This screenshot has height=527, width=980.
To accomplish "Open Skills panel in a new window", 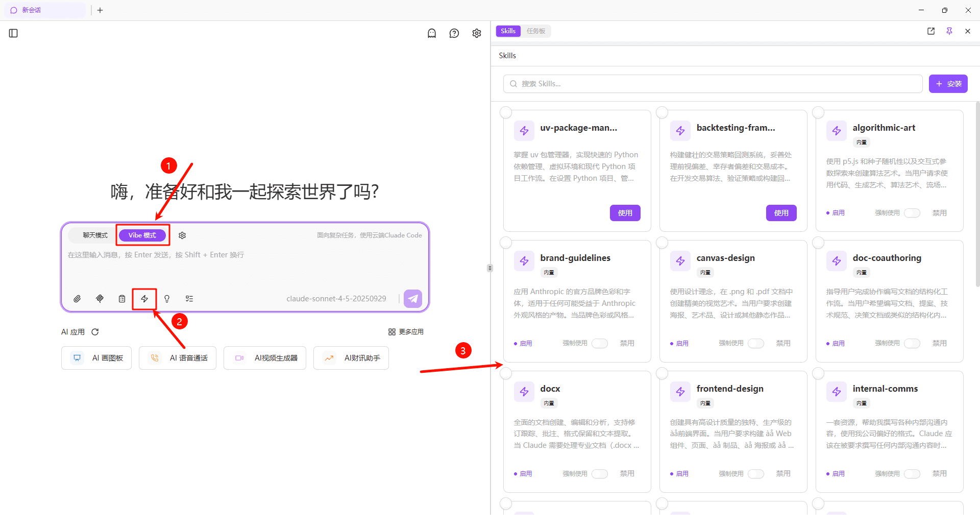I will click(931, 31).
